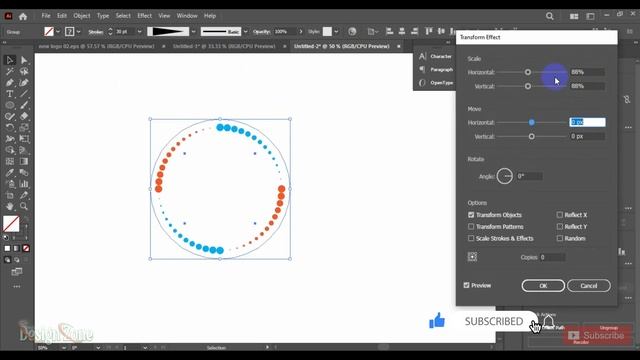Screen dimensions: 640x360
Task: Select the Shaper tool
Action: (x=10, y=116)
